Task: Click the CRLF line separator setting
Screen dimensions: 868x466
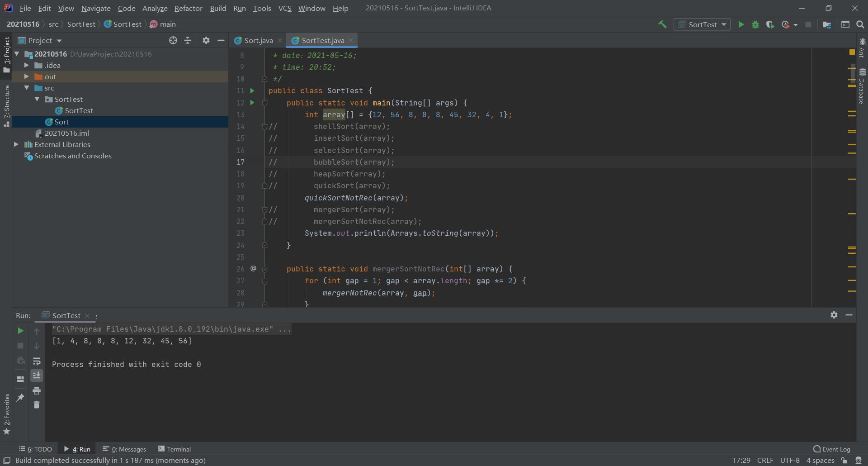Action: pos(765,460)
